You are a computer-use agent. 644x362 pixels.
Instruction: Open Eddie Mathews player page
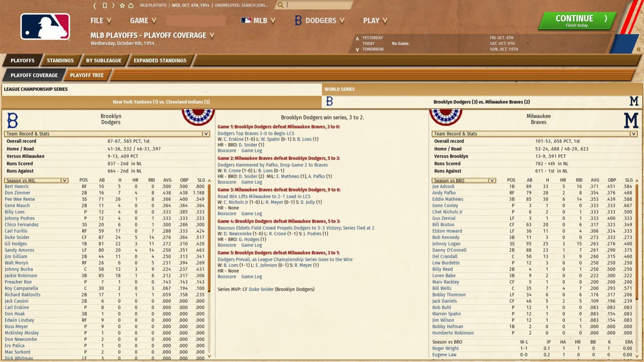tap(448, 199)
